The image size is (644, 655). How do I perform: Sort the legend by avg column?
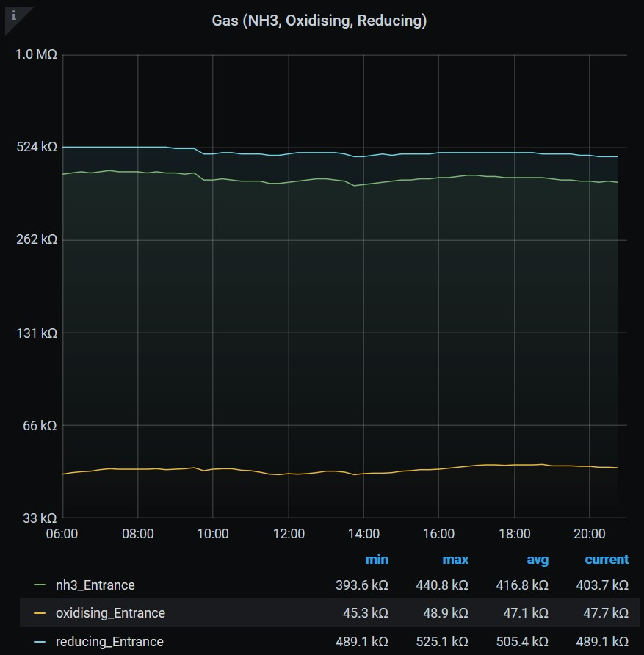[x=538, y=560]
